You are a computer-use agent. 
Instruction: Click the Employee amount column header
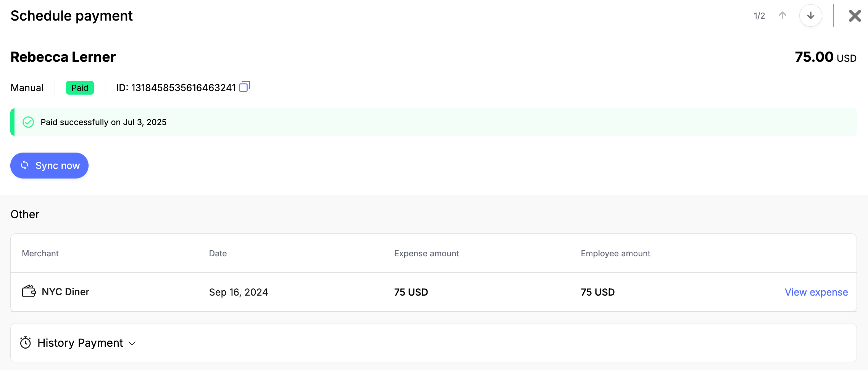[x=615, y=253]
